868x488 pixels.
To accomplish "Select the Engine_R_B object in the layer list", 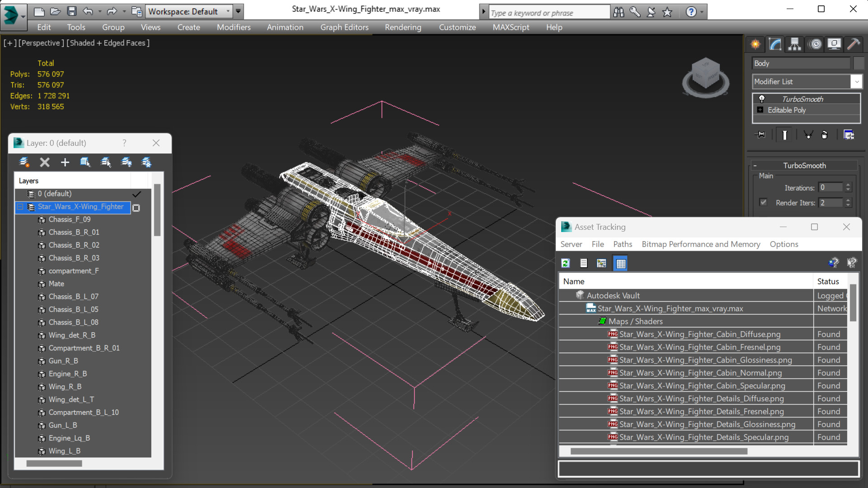I will (x=67, y=374).
